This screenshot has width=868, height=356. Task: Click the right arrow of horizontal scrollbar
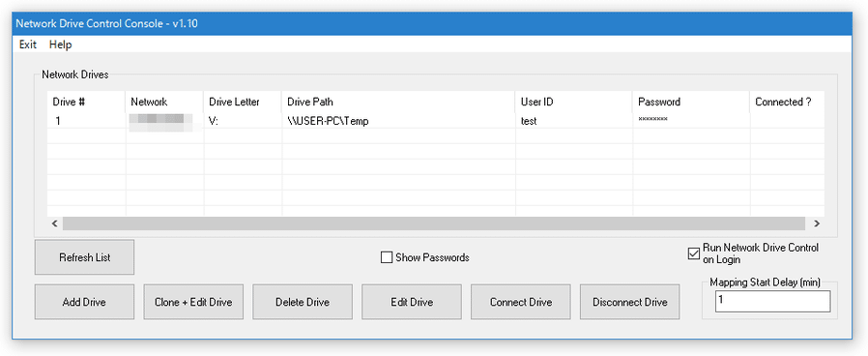817,223
